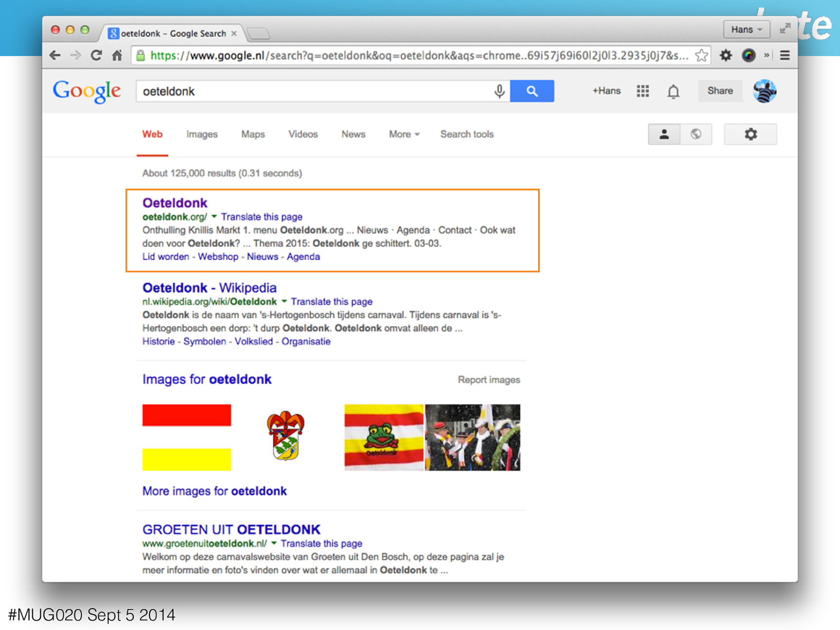This screenshot has height=630, width=840.
Task: Click Translate this page for groetenuitoeteldonk.nl
Action: coord(321,544)
